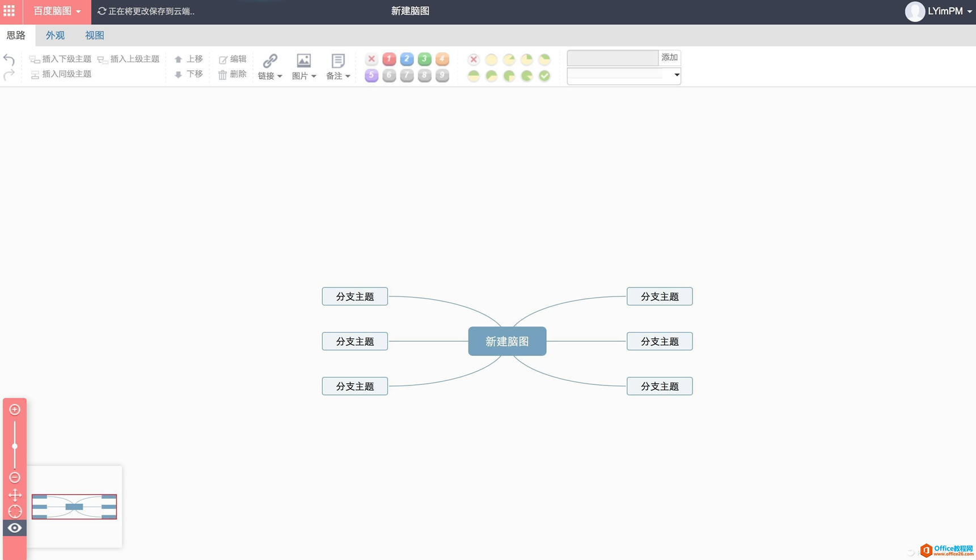The image size is (976, 560).
Task: Click the picture insert icon
Action: pyautogui.click(x=304, y=60)
